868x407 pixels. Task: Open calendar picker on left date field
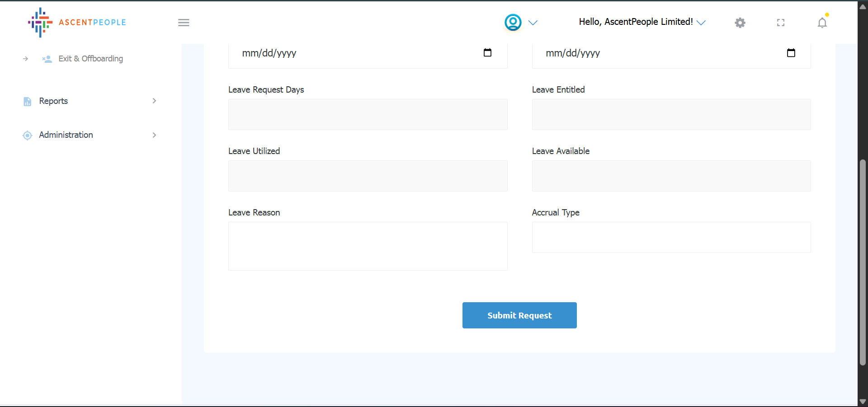tap(487, 53)
